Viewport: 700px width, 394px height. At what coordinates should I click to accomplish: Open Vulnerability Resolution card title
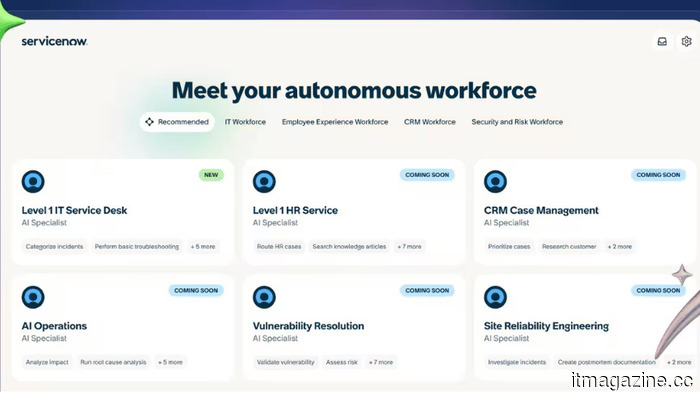(308, 326)
